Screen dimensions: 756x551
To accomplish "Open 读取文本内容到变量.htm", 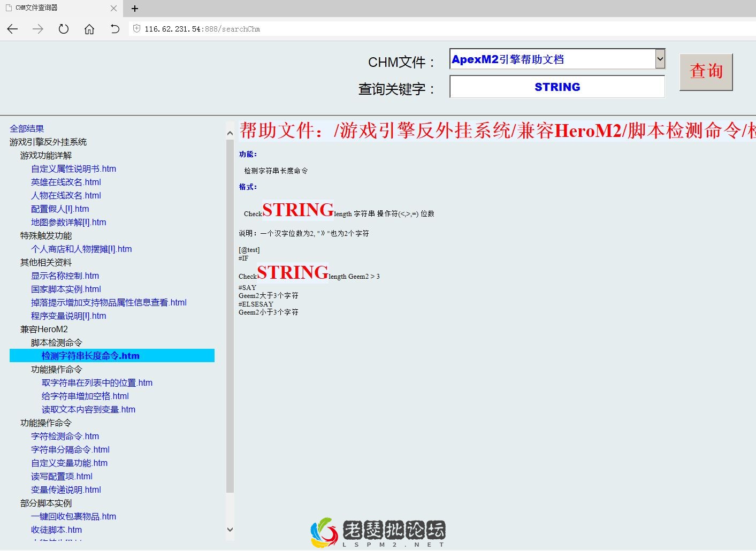I will (88, 409).
